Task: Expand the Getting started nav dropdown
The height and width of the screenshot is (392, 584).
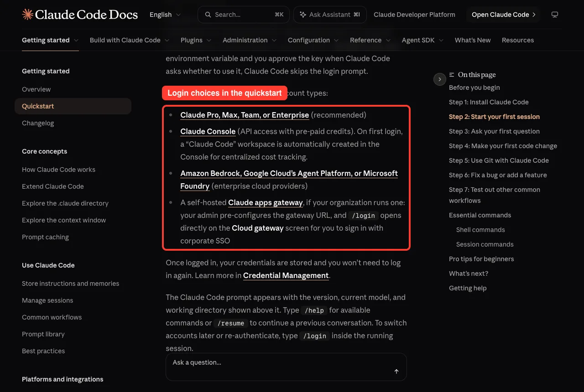Action: [x=50, y=40]
